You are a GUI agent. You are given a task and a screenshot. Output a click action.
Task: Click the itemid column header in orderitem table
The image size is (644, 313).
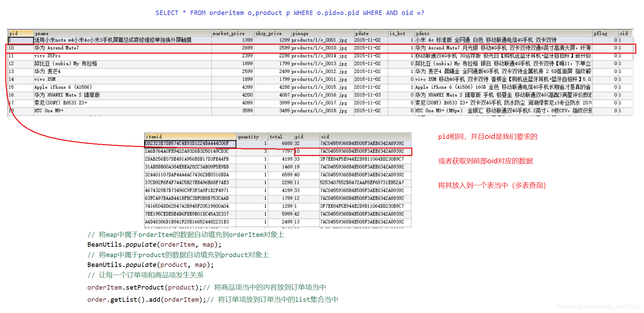click(190, 137)
